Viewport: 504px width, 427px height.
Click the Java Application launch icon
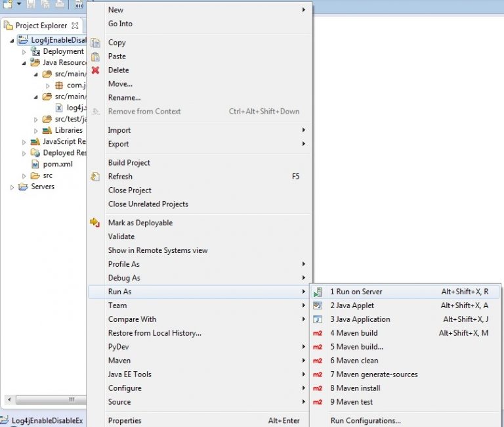click(318, 319)
